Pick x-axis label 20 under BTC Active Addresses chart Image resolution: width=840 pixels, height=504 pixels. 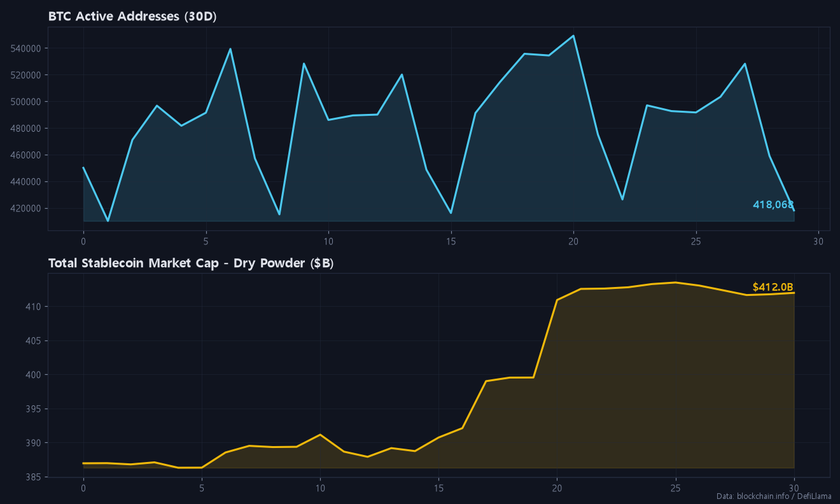point(573,242)
